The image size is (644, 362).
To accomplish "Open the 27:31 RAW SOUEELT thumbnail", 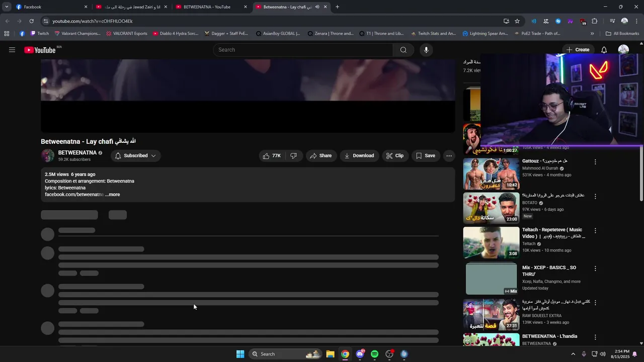I will [x=491, y=314].
